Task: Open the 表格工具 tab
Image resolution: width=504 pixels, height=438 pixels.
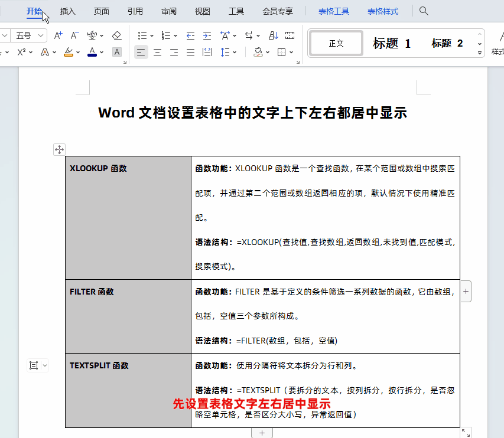Action: tap(334, 11)
